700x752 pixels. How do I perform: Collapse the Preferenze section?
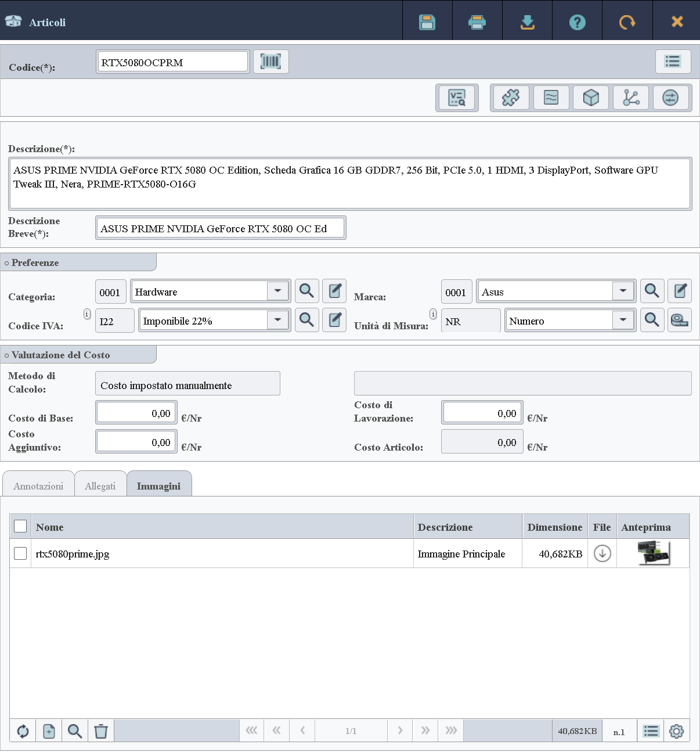(x=78, y=262)
